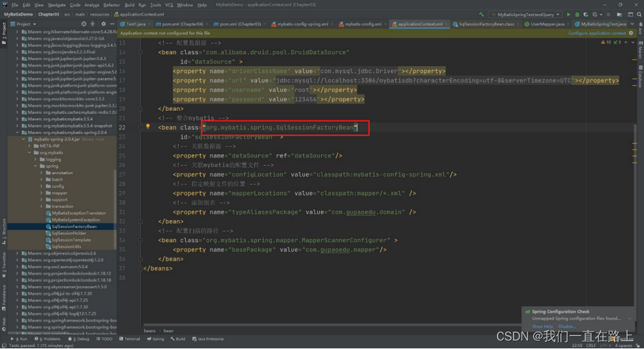Select MyBatisExceptionTranslator in project tree
The width and height of the screenshot is (644, 349).
click(78, 213)
